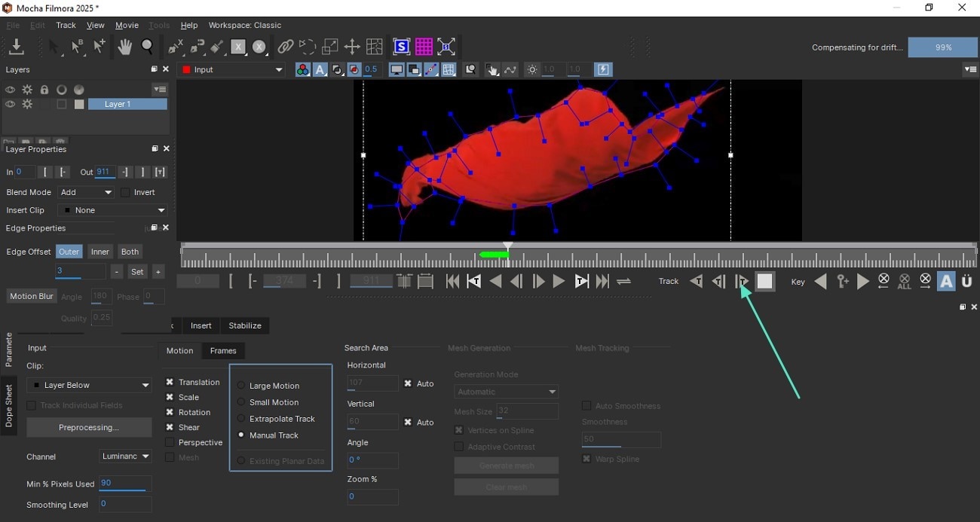Open the Input view dropdown
Screen dimensions: 980x522
[232, 69]
